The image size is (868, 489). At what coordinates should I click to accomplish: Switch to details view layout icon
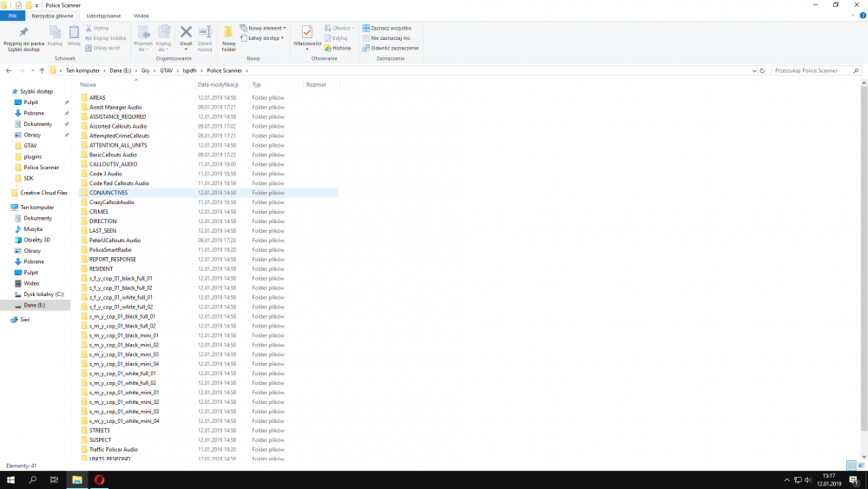852,466
